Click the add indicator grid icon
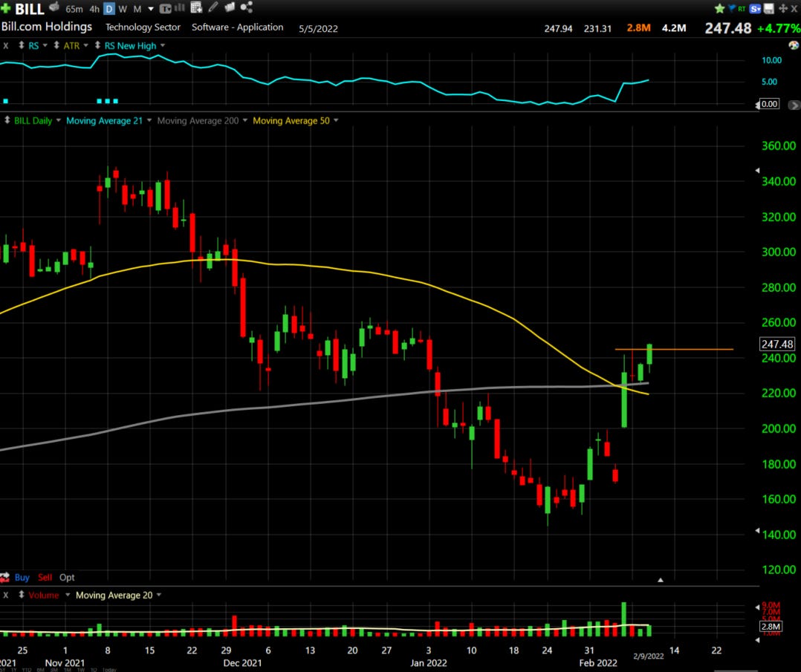Screen dimensions: 801x672 tap(196, 7)
